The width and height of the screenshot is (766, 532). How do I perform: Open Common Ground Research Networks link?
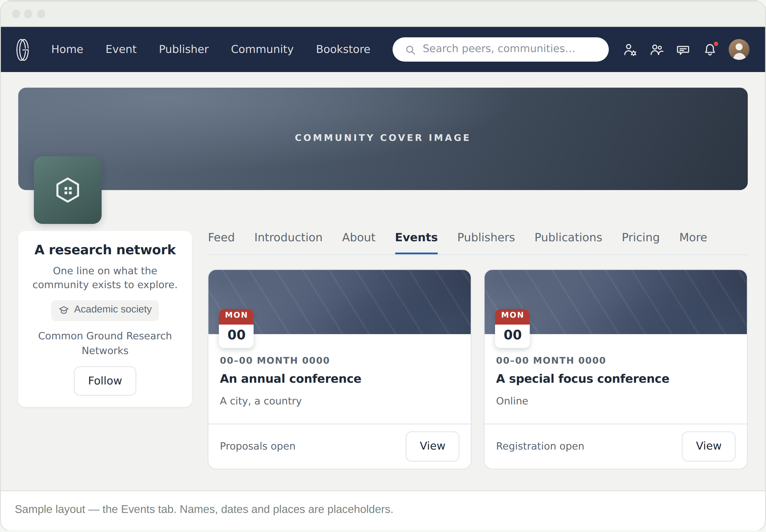[105, 343]
